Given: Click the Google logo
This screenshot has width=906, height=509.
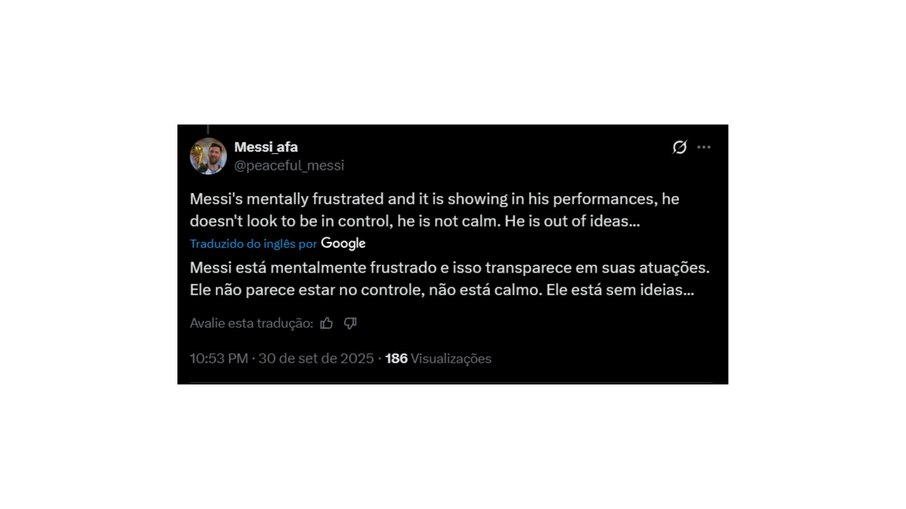Looking at the screenshot, I should point(343,243).
